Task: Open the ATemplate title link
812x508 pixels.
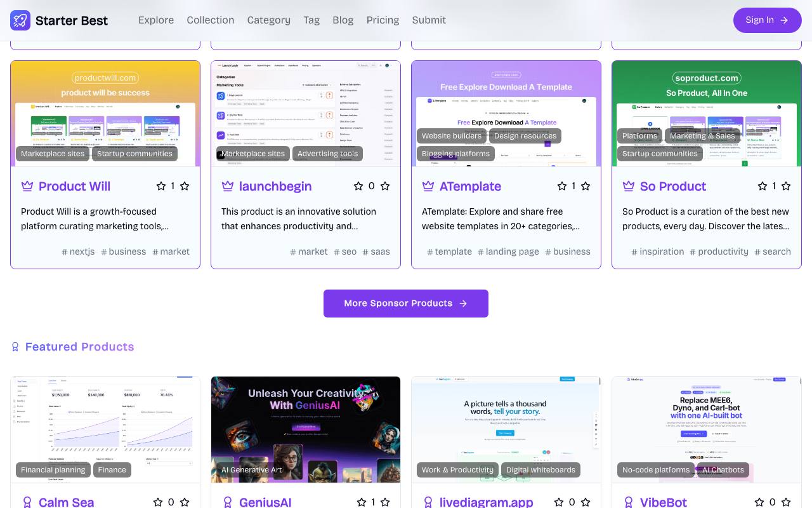Action: [x=470, y=186]
